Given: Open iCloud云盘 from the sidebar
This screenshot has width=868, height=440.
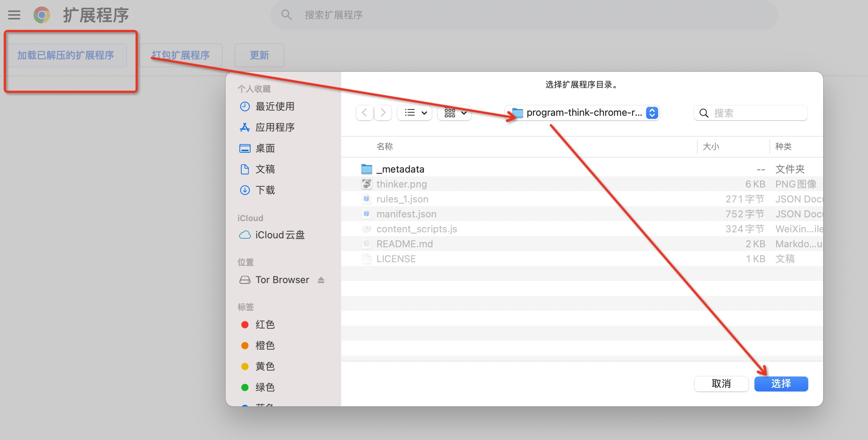Looking at the screenshot, I should (279, 235).
